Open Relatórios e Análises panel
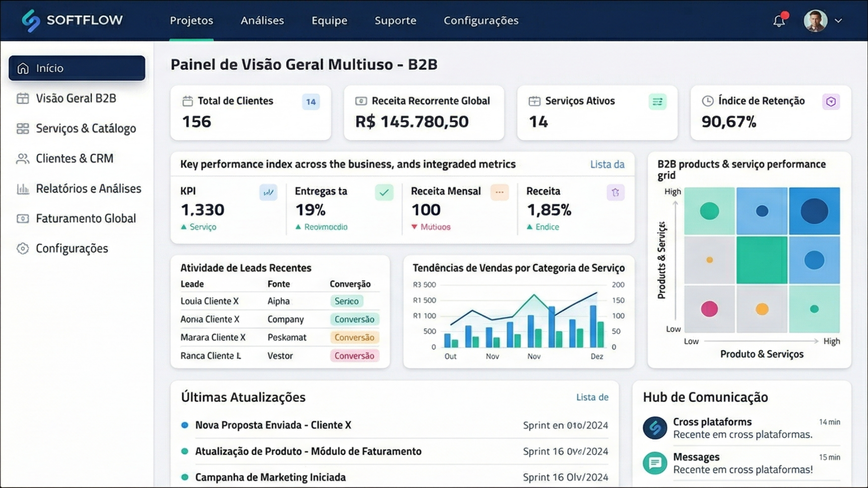The height and width of the screenshot is (488, 868). [x=88, y=188]
